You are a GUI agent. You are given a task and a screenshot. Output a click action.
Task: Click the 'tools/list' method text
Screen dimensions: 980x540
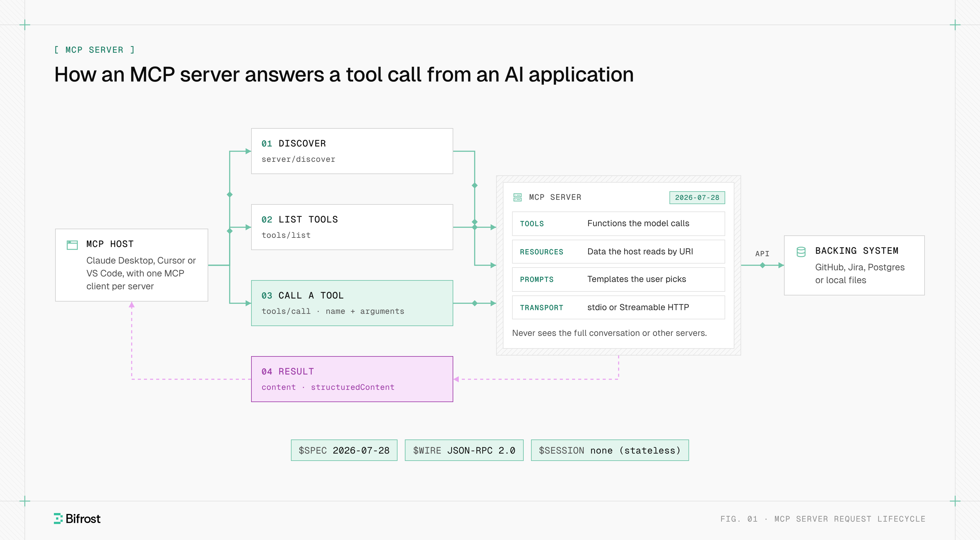[x=286, y=235]
